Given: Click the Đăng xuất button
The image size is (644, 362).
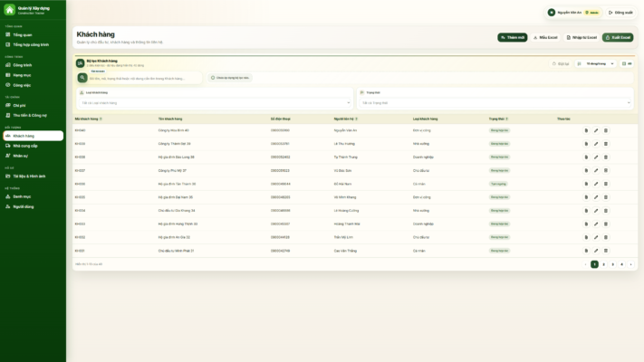Looking at the screenshot, I should click(620, 13).
